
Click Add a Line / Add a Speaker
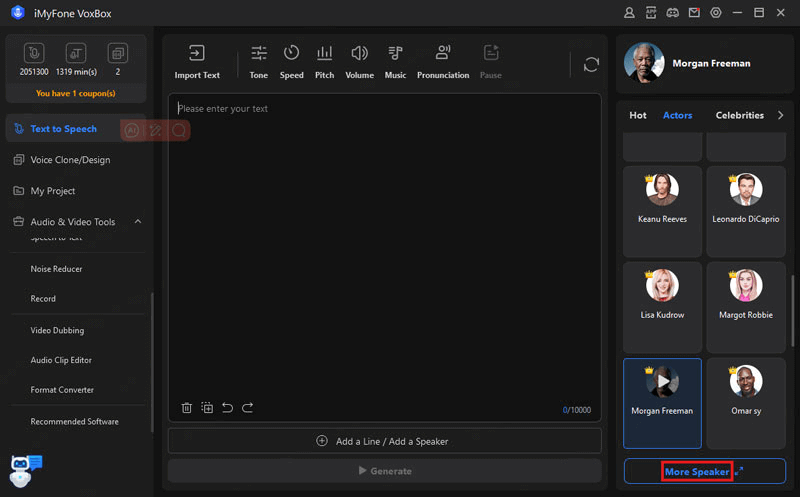point(385,441)
